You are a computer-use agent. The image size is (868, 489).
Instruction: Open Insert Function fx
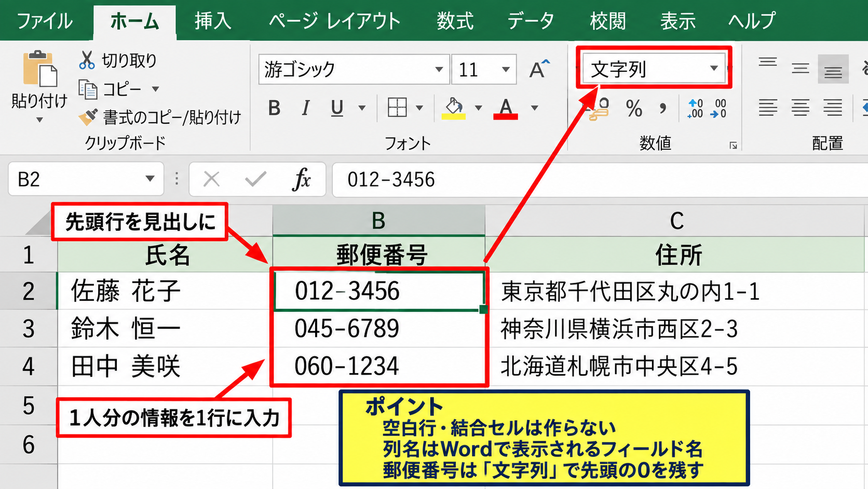(x=301, y=179)
